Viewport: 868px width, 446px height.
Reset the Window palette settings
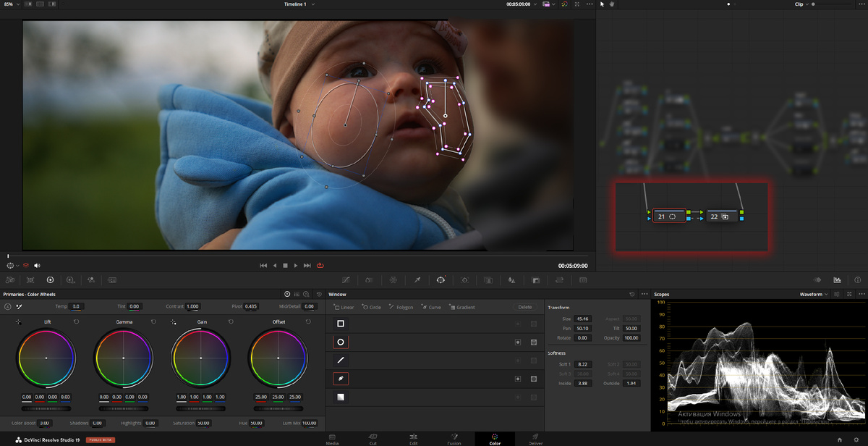(x=632, y=295)
